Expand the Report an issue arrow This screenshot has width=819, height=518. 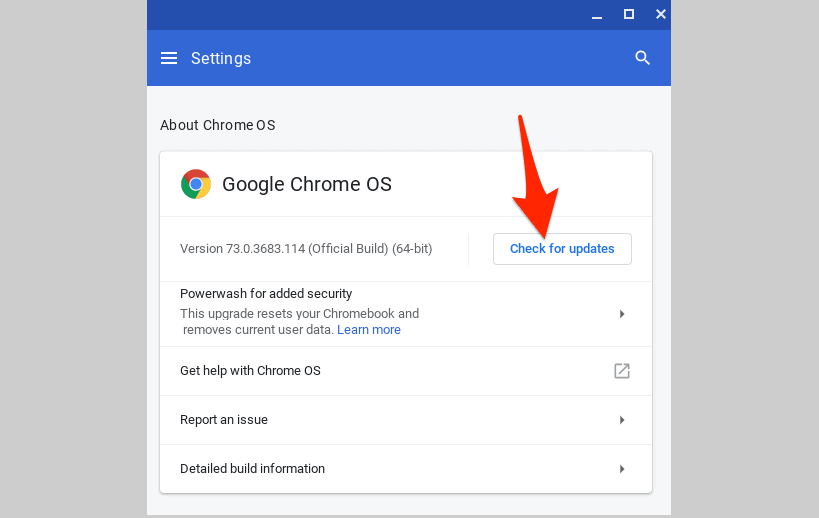pyautogui.click(x=621, y=420)
